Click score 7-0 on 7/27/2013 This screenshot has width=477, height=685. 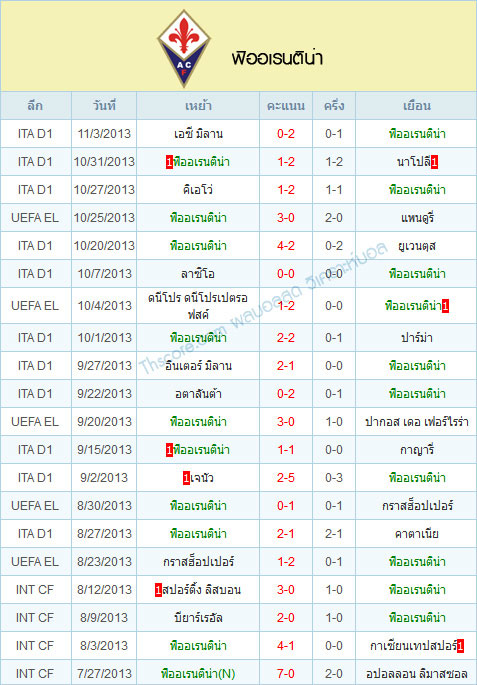click(286, 673)
